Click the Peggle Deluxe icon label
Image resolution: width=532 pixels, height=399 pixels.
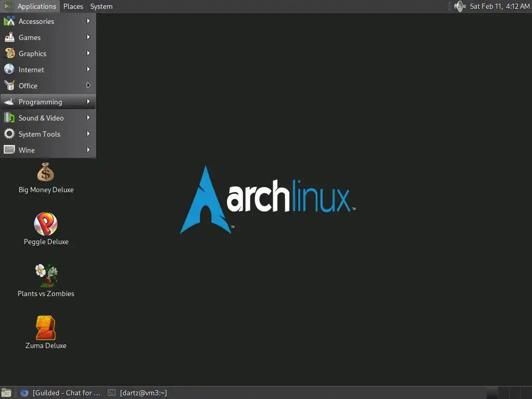[46, 242]
